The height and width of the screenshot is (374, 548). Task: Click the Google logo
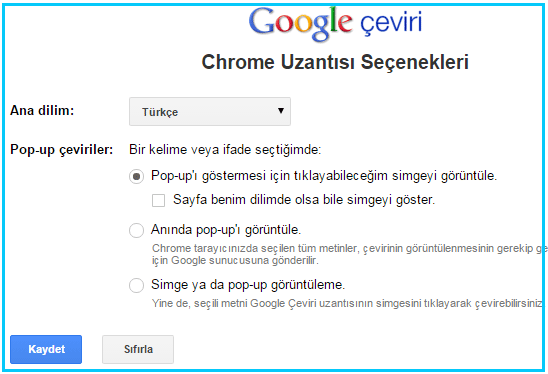pyautogui.click(x=301, y=24)
